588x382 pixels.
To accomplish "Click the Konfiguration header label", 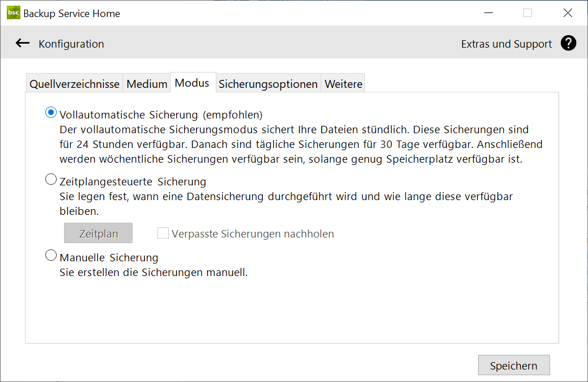I will (x=71, y=44).
